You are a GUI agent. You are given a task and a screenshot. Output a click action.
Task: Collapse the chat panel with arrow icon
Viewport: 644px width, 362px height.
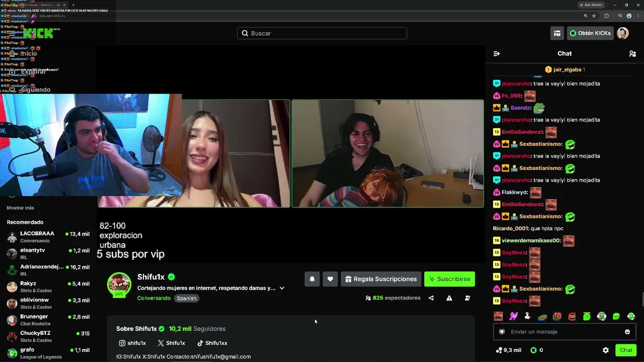(497, 54)
